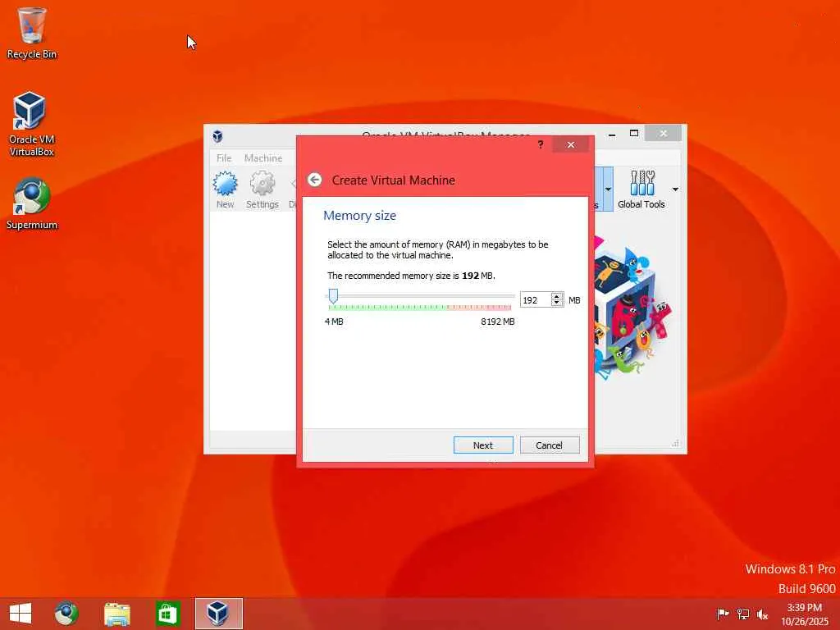840x630 pixels.
Task: Close the Create Virtual Machine dialog
Action: [x=571, y=144]
